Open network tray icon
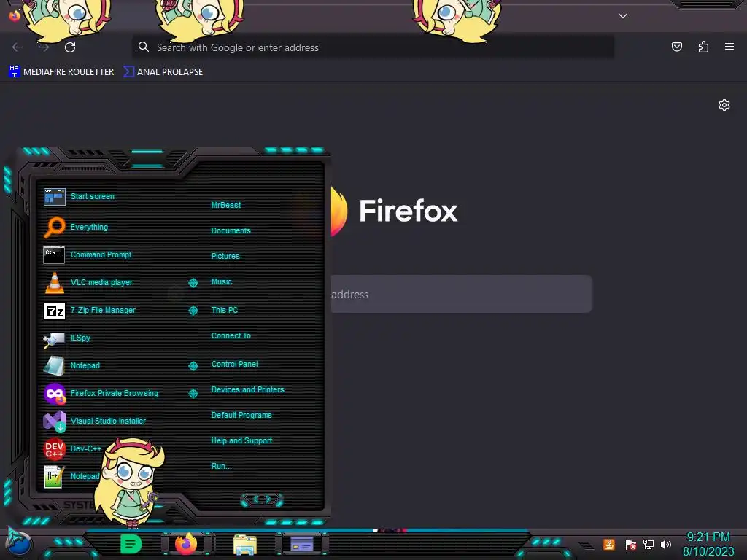 pyautogui.click(x=648, y=544)
